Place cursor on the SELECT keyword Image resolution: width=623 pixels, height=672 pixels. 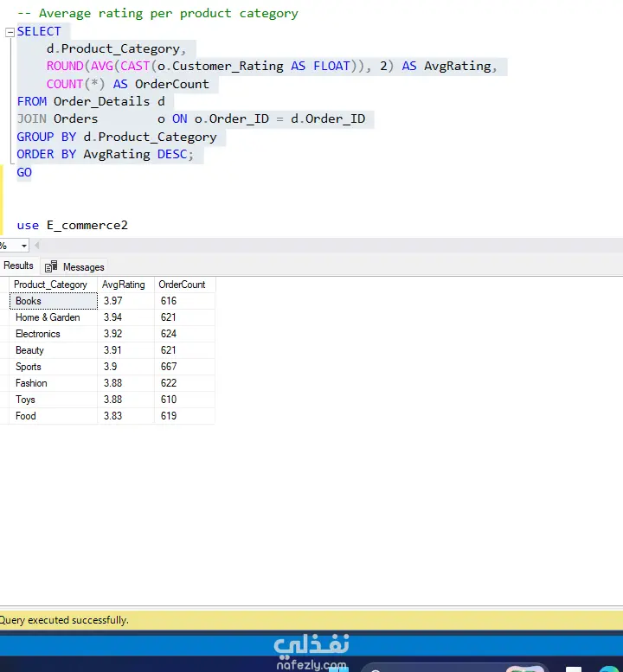tap(39, 32)
